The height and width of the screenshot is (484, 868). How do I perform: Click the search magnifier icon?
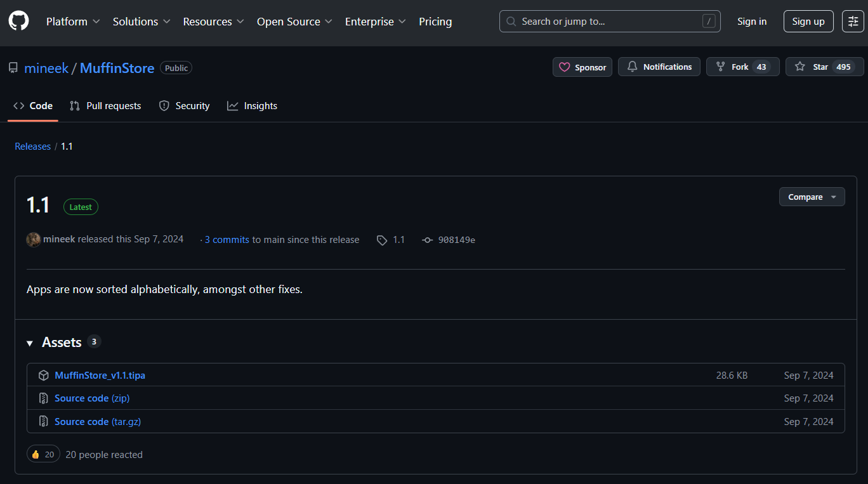point(511,22)
